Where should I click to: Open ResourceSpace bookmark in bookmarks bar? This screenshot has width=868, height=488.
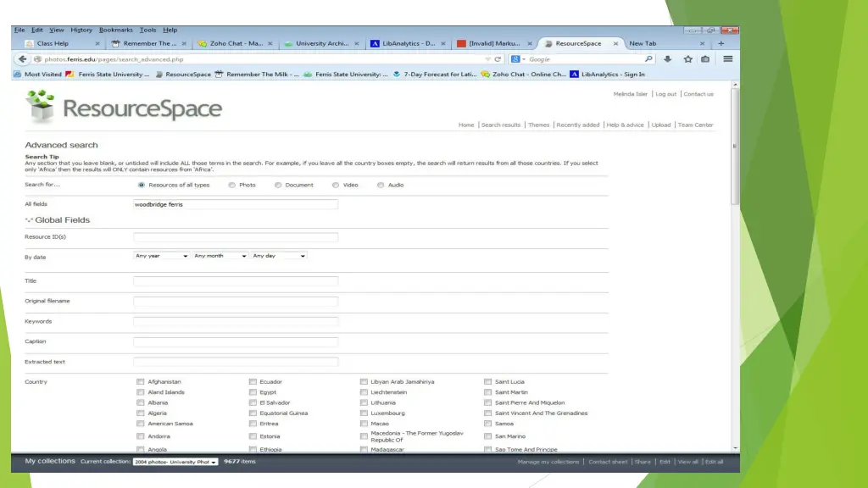(x=183, y=75)
